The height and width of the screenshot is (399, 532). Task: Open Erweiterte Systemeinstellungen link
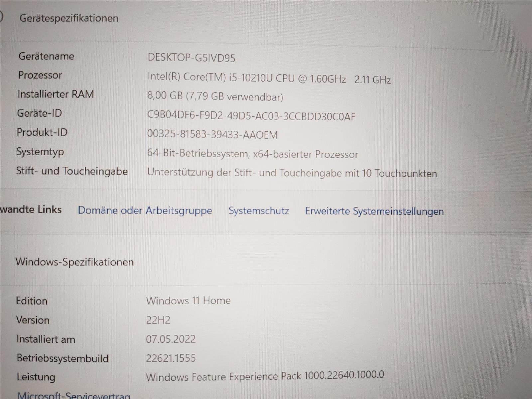point(374,211)
